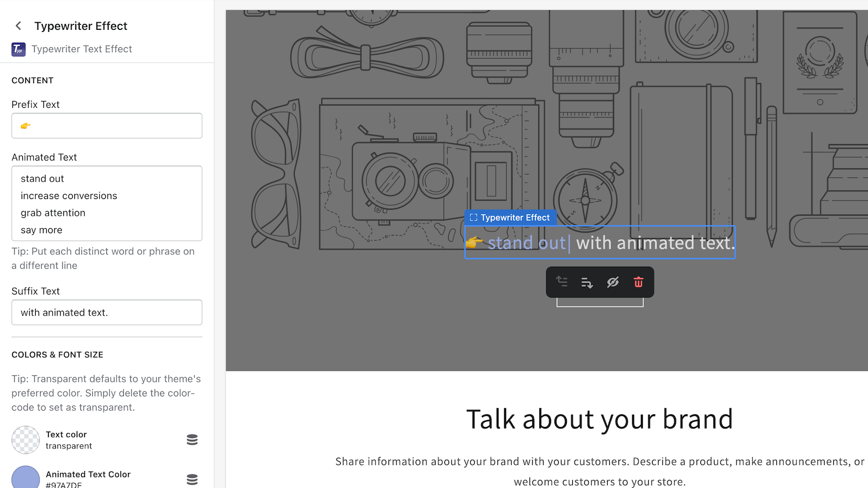Select the CONTENT section header
868x488 pixels.
(x=33, y=80)
